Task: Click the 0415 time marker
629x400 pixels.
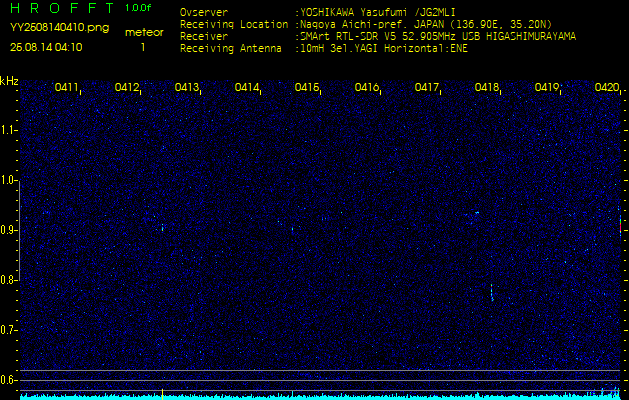Action: (306, 87)
